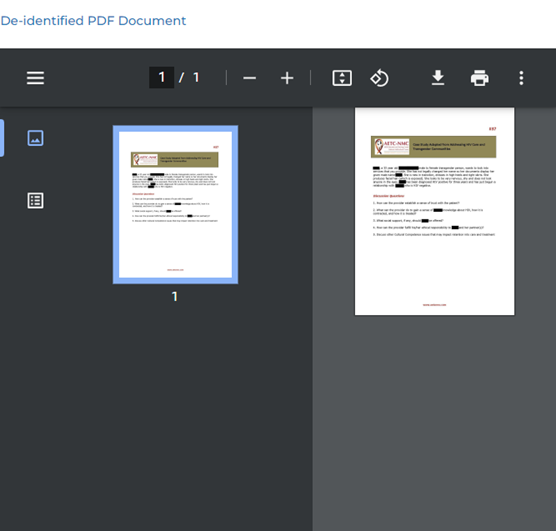Switch to document outline view in sidebar
The height and width of the screenshot is (531, 556).
click(x=35, y=201)
